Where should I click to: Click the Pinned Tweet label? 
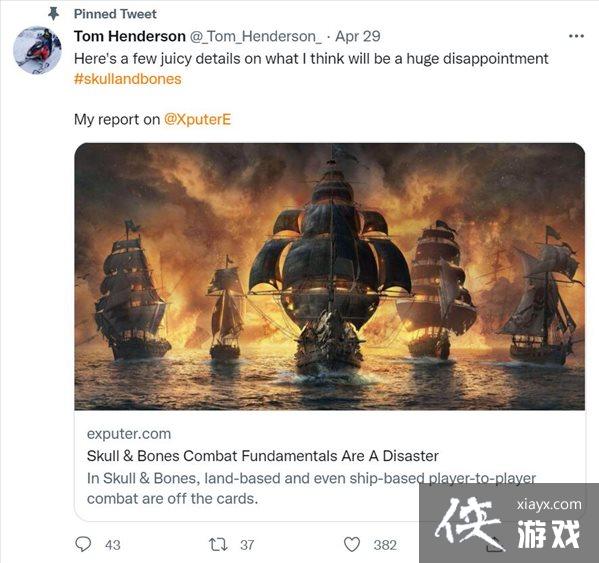pyautogui.click(x=115, y=14)
